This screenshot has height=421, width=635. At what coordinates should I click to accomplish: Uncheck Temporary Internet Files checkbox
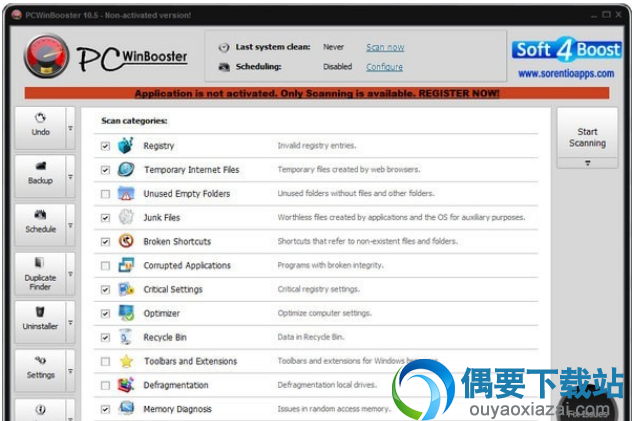105,170
